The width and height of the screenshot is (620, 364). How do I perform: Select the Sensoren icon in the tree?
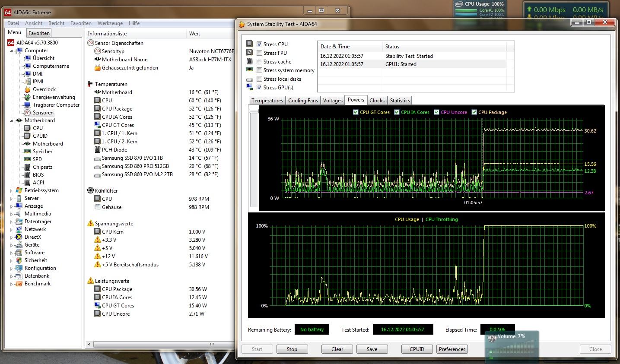tap(27, 113)
